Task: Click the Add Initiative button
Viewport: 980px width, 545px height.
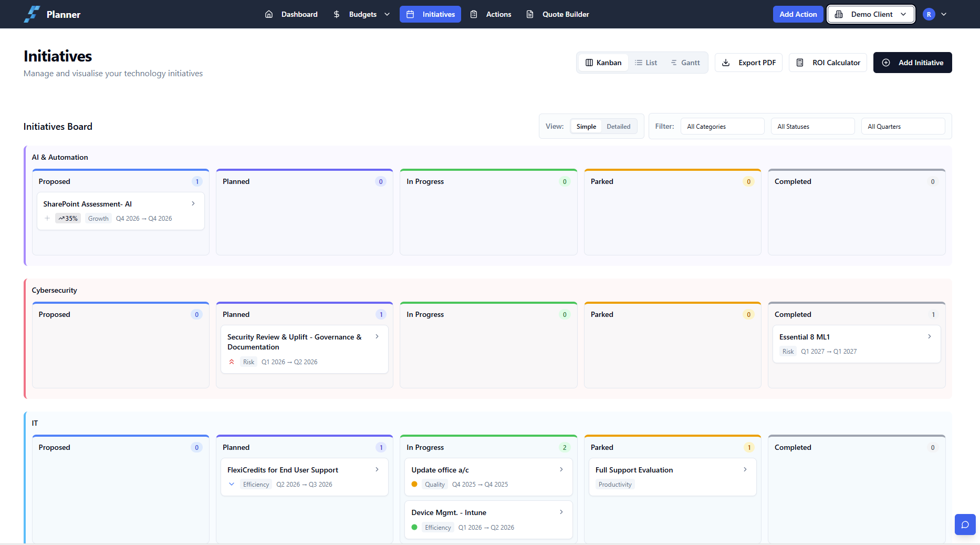Action: [912, 63]
